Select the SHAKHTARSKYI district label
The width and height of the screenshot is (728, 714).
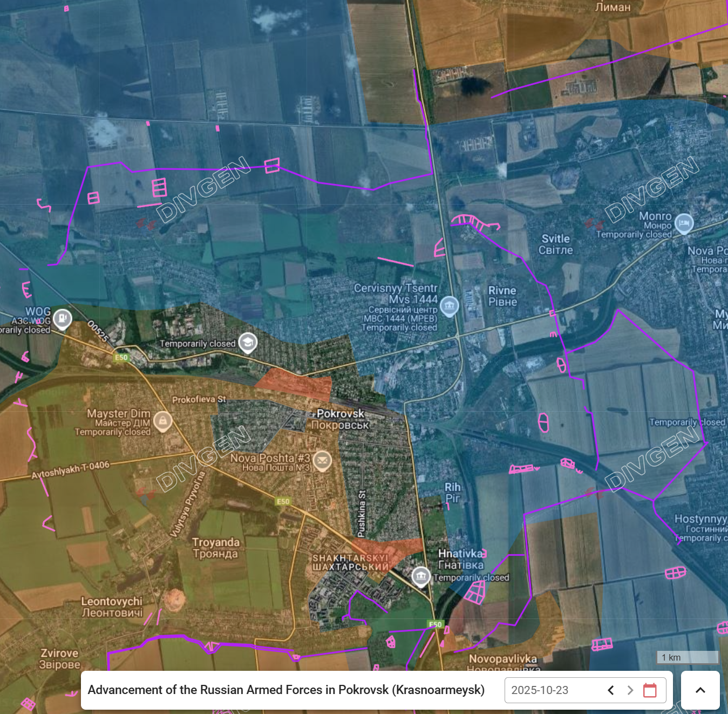(x=350, y=557)
